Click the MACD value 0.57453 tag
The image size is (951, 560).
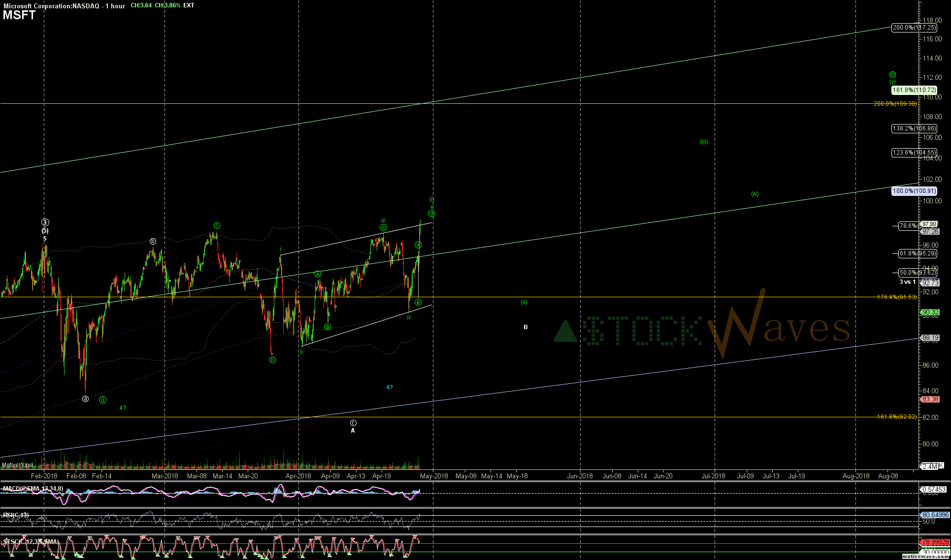[934, 489]
